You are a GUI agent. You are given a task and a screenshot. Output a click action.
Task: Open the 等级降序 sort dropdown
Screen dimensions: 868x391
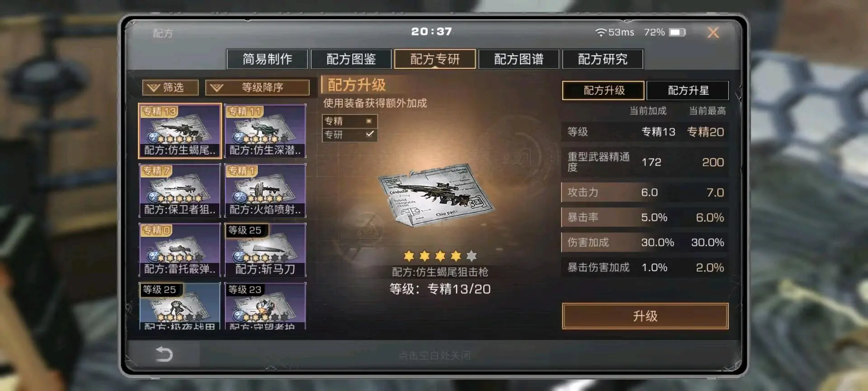click(257, 87)
